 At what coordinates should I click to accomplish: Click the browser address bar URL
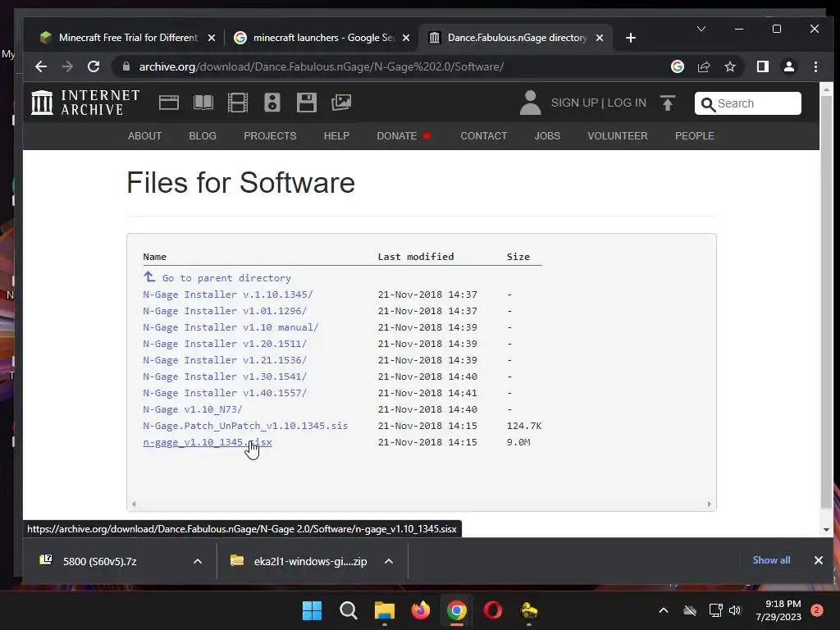322,66
